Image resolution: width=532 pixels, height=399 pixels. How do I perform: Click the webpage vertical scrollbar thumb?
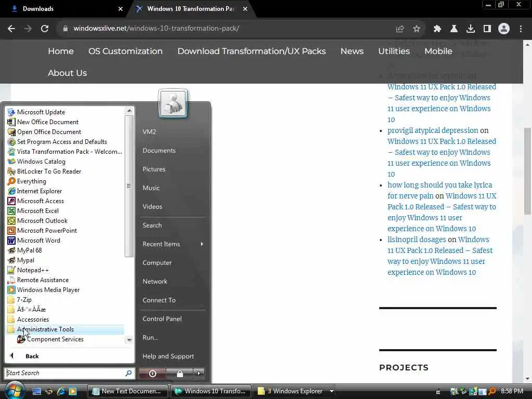[x=527, y=171]
